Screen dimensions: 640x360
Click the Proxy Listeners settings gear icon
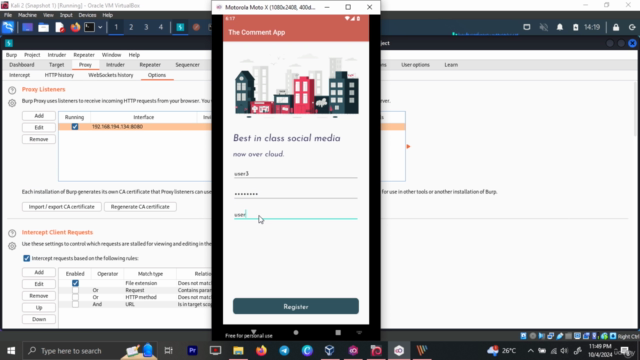[x=12, y=103]
